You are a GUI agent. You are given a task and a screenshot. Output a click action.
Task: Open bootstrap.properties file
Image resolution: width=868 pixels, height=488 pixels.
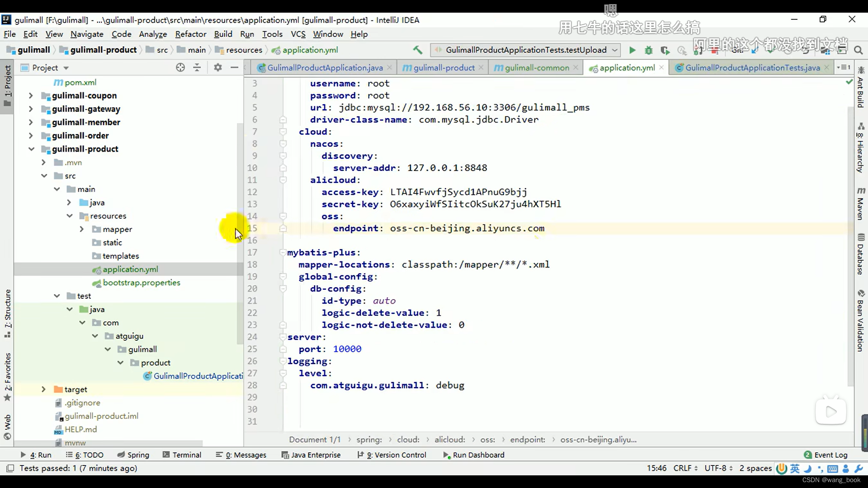coord(136,282)
